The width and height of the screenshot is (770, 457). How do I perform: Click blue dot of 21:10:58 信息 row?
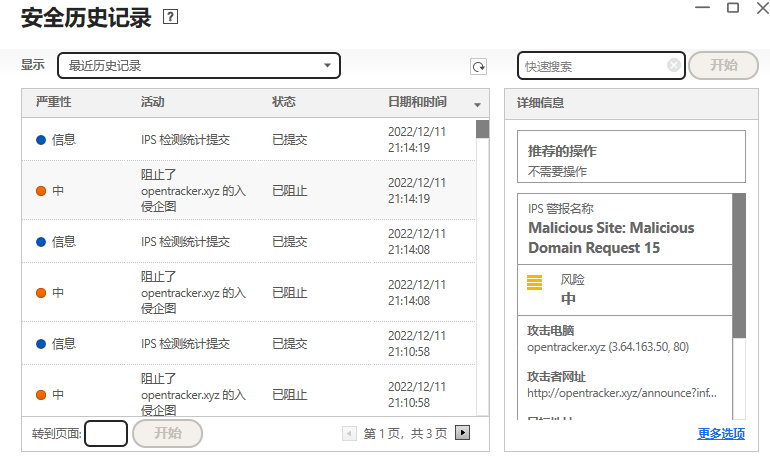tap(41, 344)
